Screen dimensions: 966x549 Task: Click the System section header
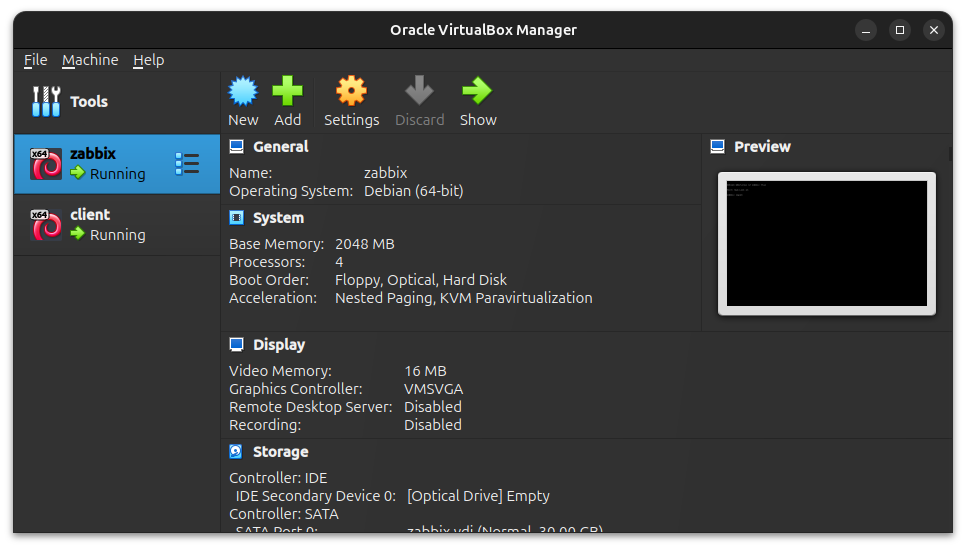click(278, 218)
